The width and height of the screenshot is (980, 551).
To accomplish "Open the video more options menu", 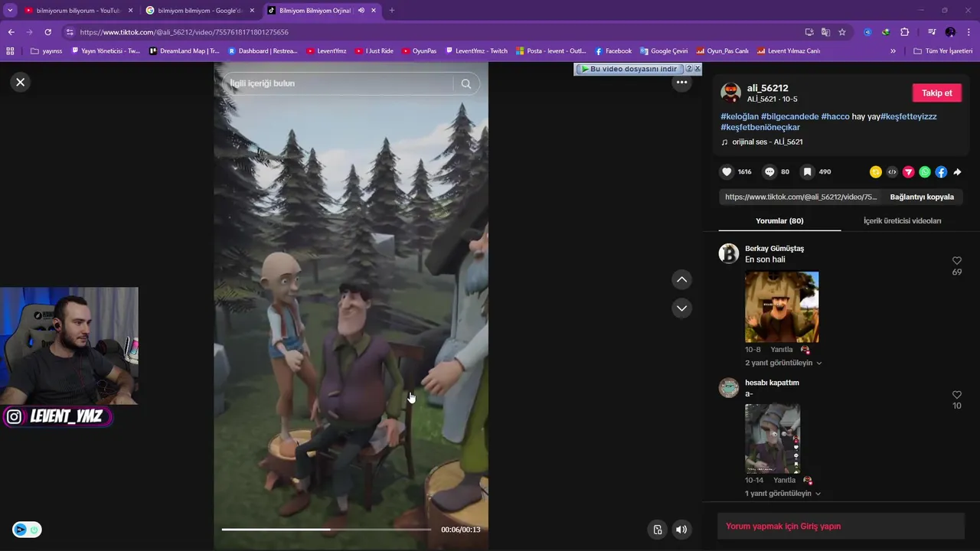I will click(681, 83).
